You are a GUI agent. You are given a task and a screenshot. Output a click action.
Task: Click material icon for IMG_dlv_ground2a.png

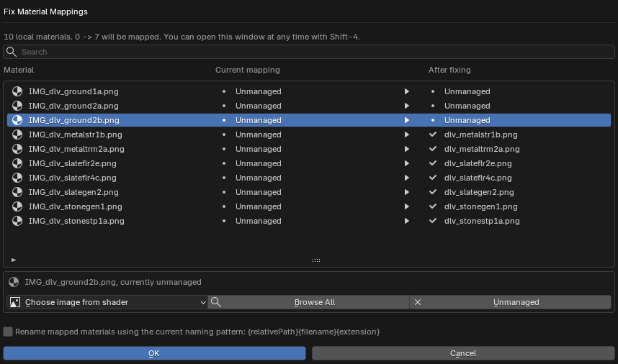coord(17,106)
